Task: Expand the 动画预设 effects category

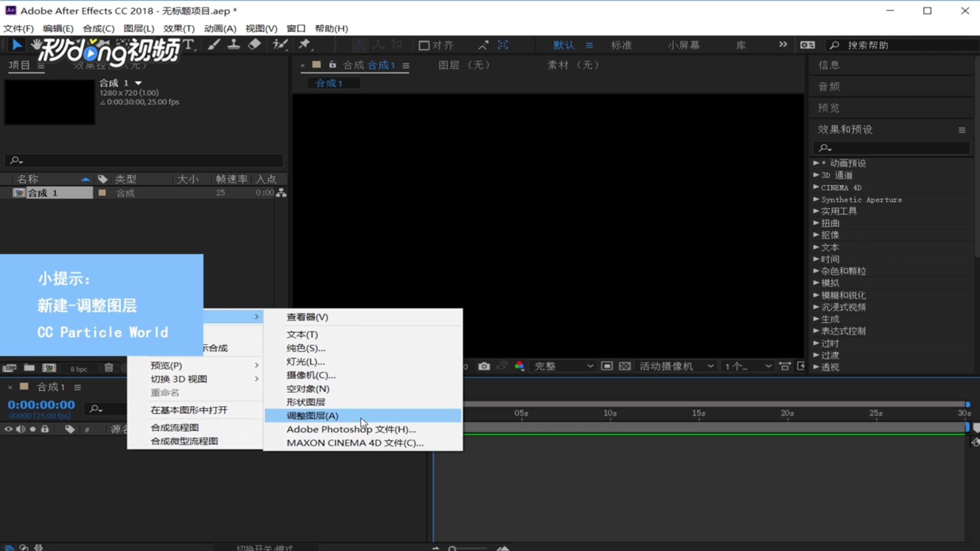Action: click(816, 163)
